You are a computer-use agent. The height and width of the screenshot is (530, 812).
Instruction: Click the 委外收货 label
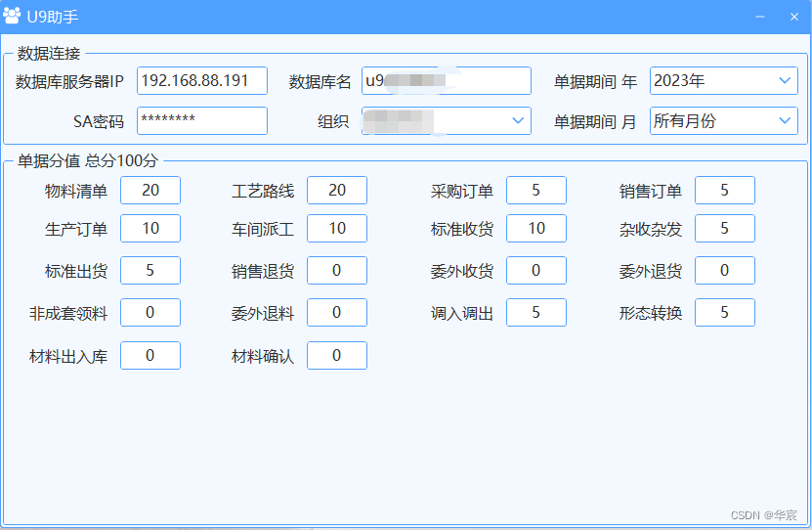click(x=462, y=271)
